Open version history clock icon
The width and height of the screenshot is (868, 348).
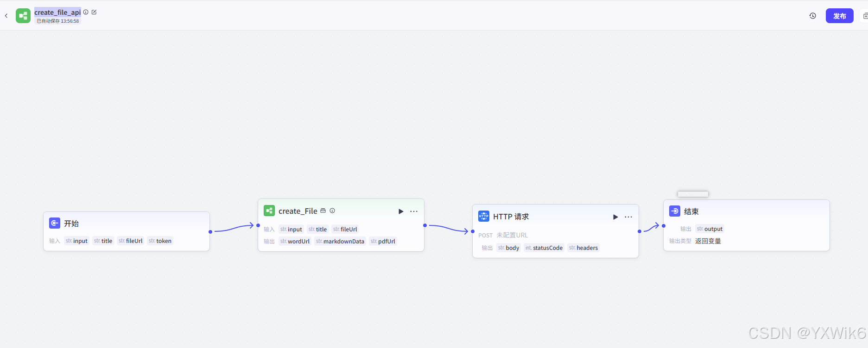tap(813, 16)
